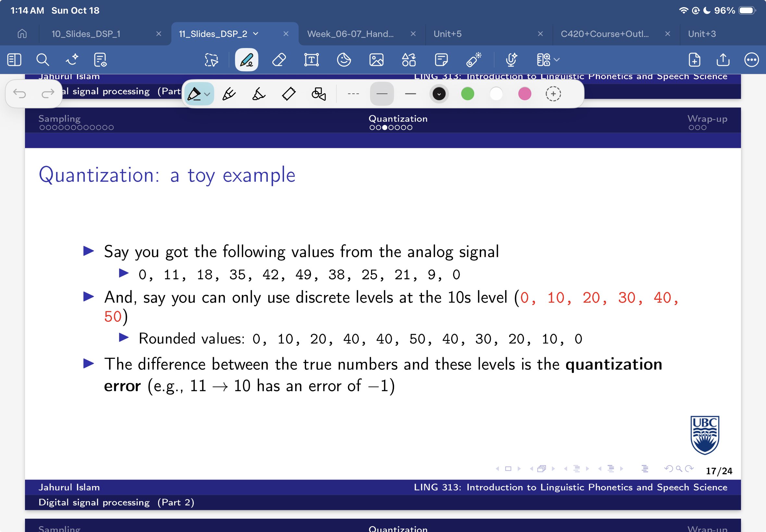Open the 11_Slides_DSP_2 tab chevron menu
Image resolution: width=766 pixels, height=532 pixels.
pos(256,34)
